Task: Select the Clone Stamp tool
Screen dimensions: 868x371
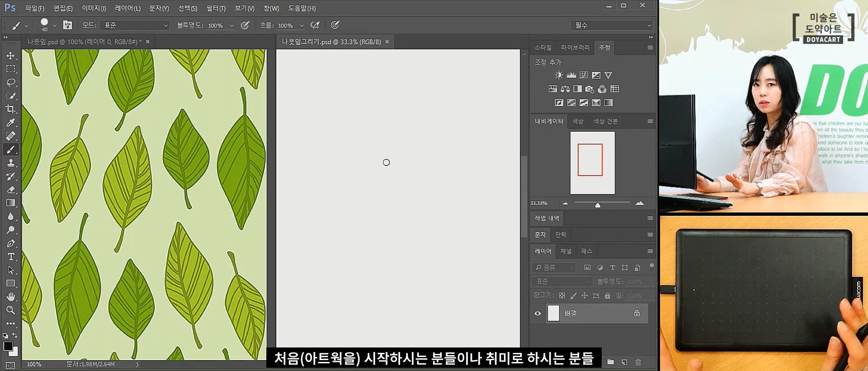Action: point(11,163)
